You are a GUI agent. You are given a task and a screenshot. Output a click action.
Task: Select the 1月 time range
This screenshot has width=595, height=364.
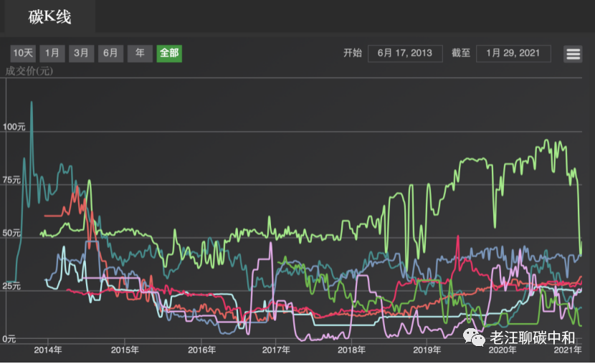[x=52, y=54]
